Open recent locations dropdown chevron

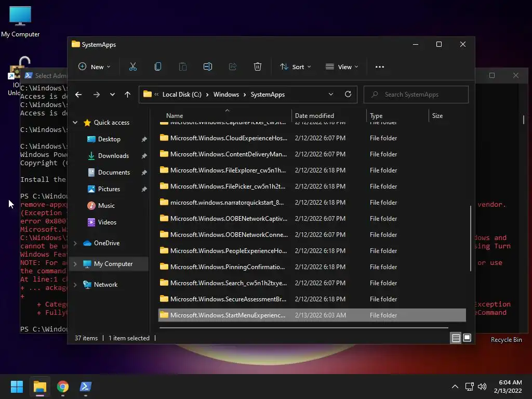coord(112,95)
